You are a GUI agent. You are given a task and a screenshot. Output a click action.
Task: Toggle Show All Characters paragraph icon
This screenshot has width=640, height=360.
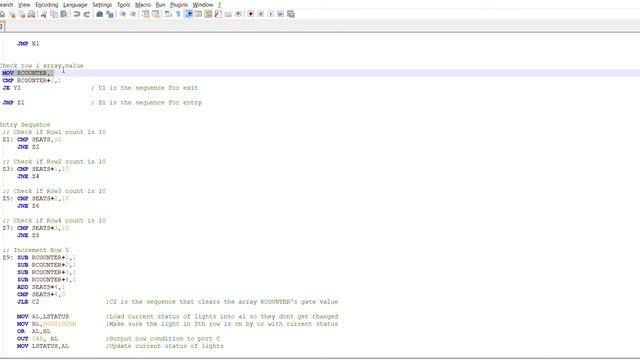click(x=178, y=14)
